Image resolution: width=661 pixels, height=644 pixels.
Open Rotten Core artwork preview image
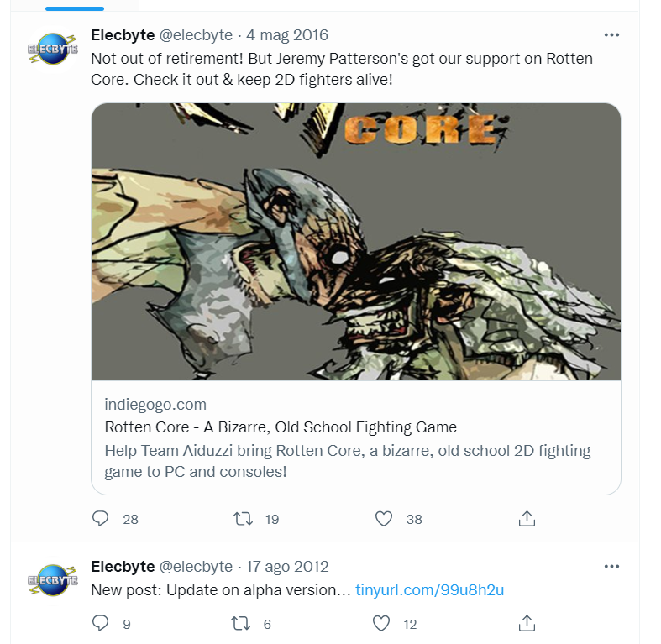click(x=355, y=242)
